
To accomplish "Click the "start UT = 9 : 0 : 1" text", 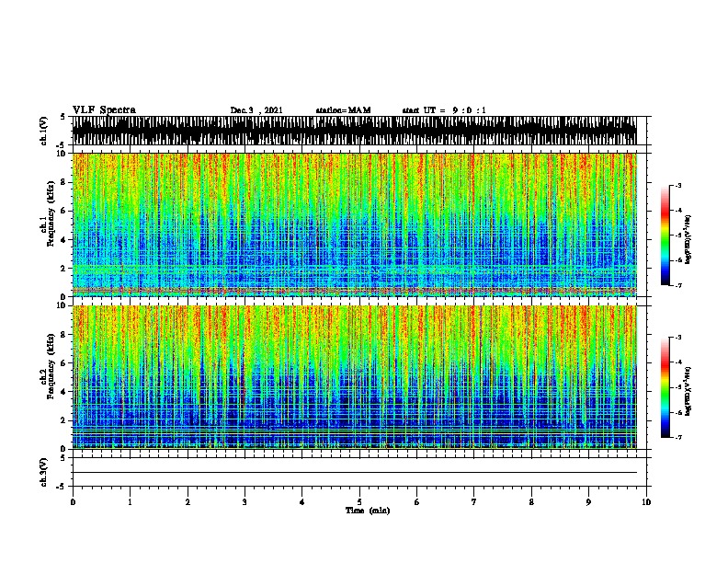I will tap(444, 110).
